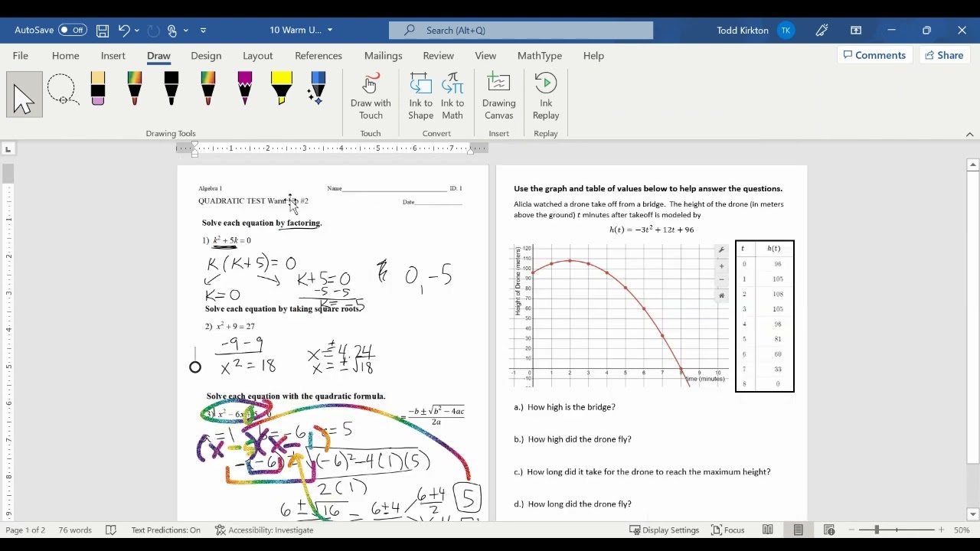980x551 pixels.
Task: Click the 76 words count
Action: pos(75,530)
